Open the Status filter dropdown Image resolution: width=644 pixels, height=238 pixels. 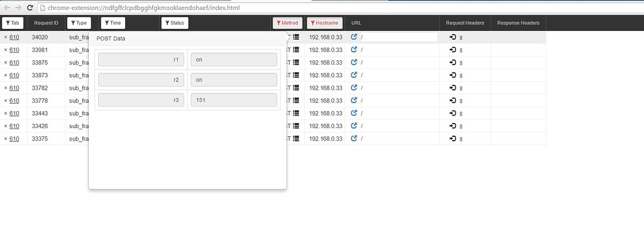pyautogui.click(x=175, y=23)
